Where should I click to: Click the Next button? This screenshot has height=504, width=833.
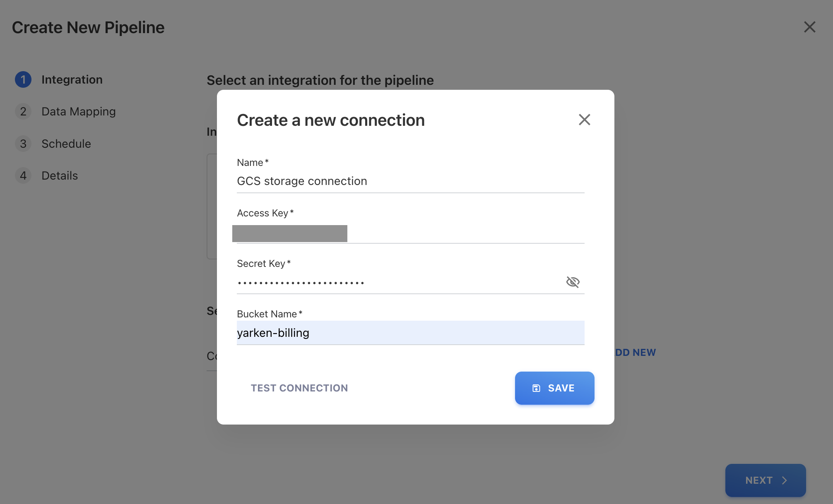point(765,480)
